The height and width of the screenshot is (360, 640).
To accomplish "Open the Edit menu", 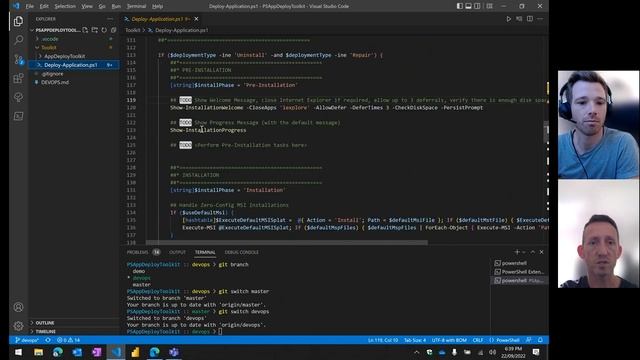I will 44,6.
